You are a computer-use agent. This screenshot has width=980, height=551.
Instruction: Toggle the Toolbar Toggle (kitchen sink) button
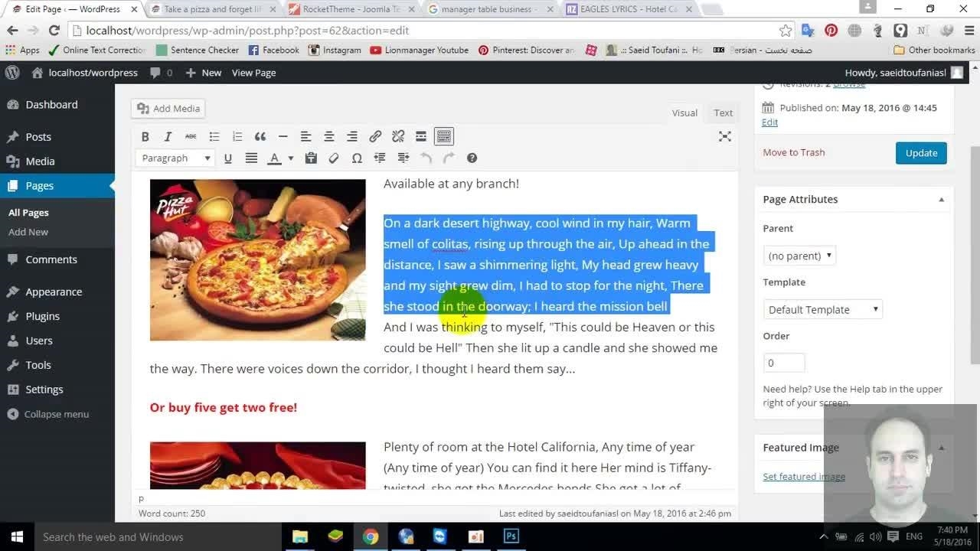point(444,136)
